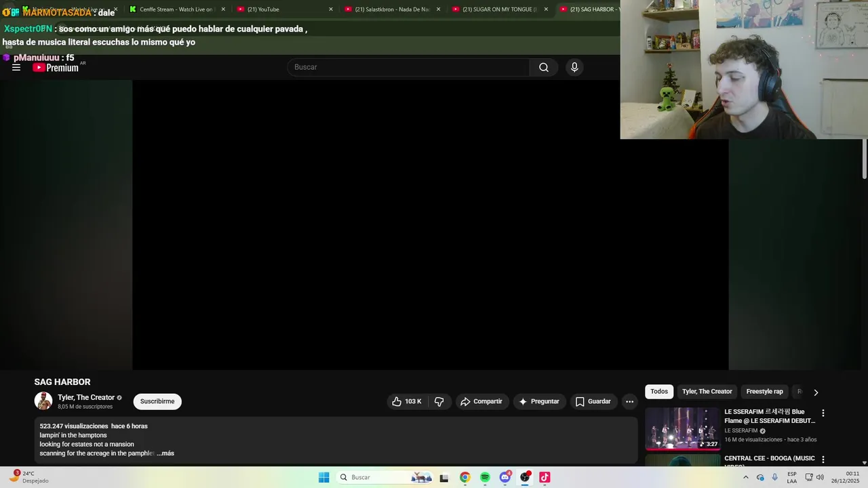Click the tray microphone icon
The image size is (868, 488).
[775, 477]
